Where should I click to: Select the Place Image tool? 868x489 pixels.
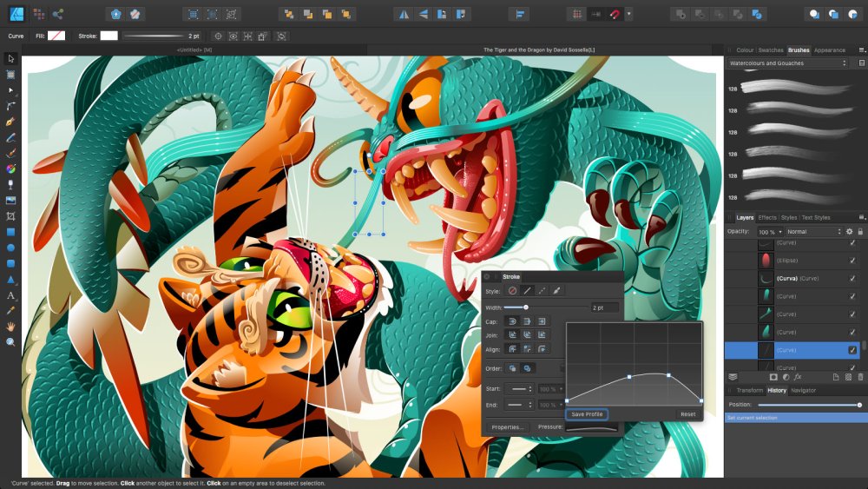(10, 201)
